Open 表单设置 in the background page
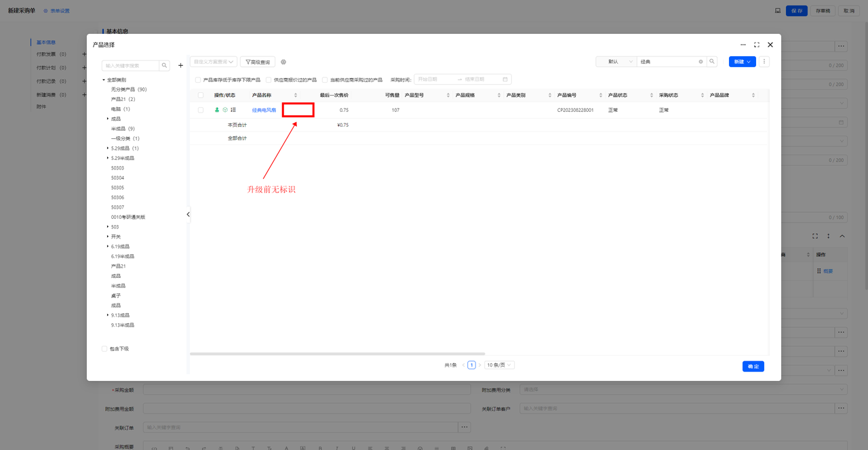Image resolution: width=868 pixels, height=450 pixels. (56, 11)
